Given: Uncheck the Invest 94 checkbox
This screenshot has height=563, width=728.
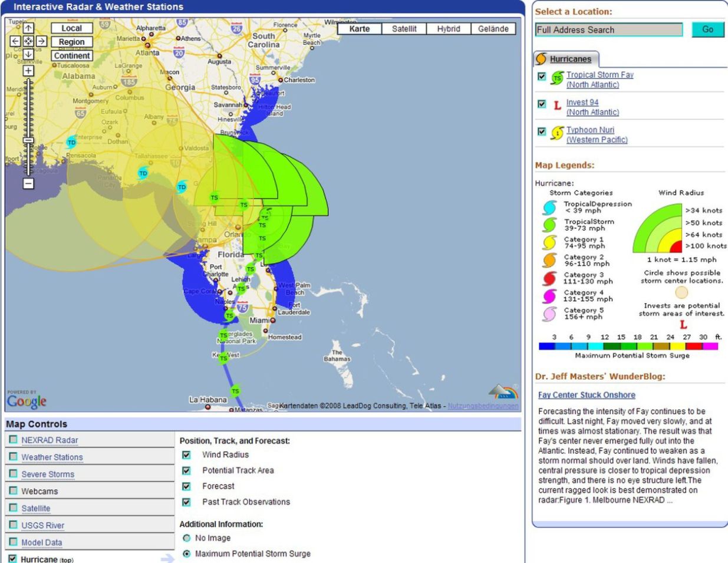Looking at the screenshot, I should [542, 104].
